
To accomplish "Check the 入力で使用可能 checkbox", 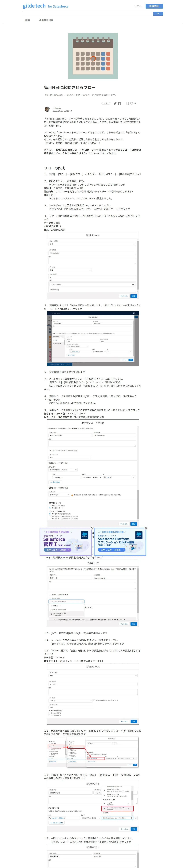I will 50,713.
